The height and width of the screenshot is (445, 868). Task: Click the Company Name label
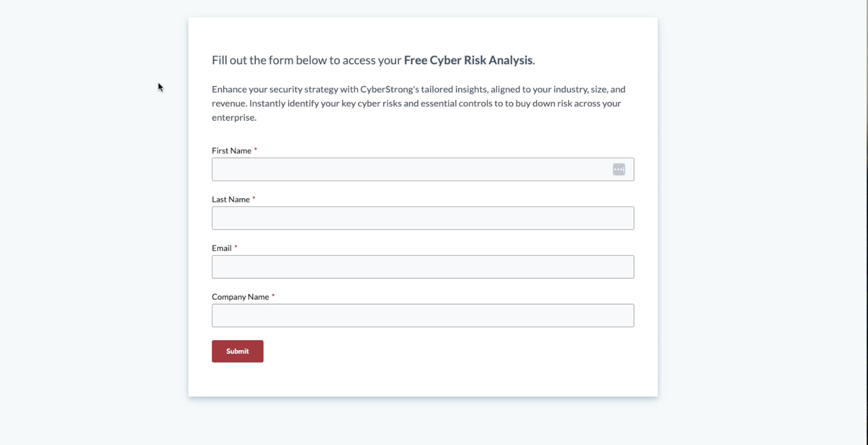coord(240,297)
